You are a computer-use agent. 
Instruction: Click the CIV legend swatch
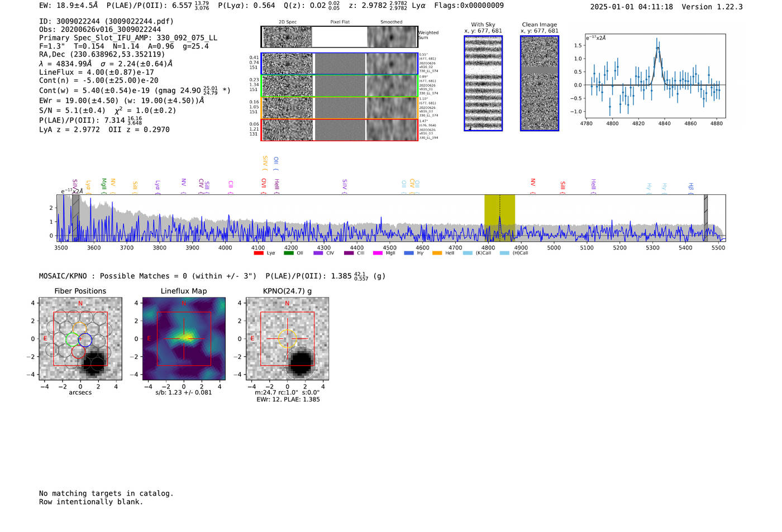point(318,253)
